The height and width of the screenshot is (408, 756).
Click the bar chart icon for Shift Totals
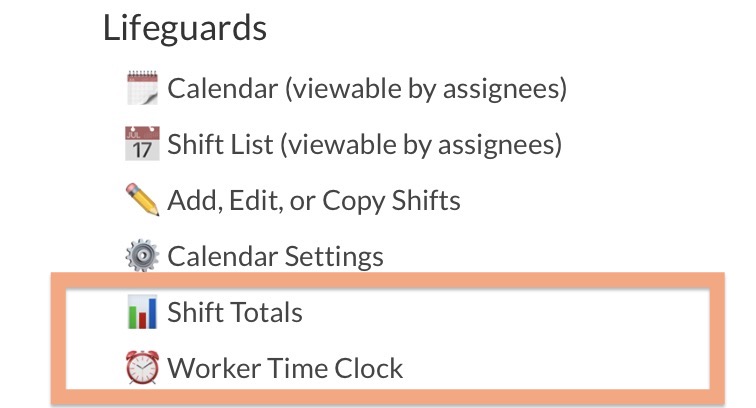pyautogui.click(x=144, y=312)
